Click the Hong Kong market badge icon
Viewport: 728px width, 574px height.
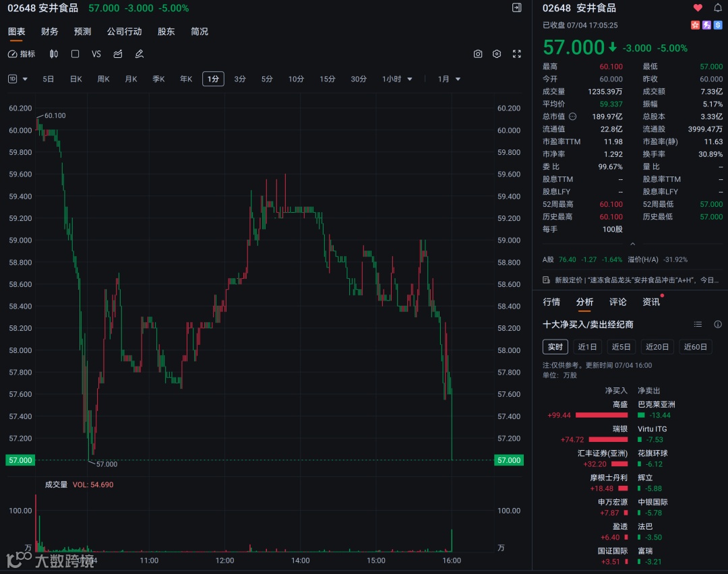pos(695,25)
